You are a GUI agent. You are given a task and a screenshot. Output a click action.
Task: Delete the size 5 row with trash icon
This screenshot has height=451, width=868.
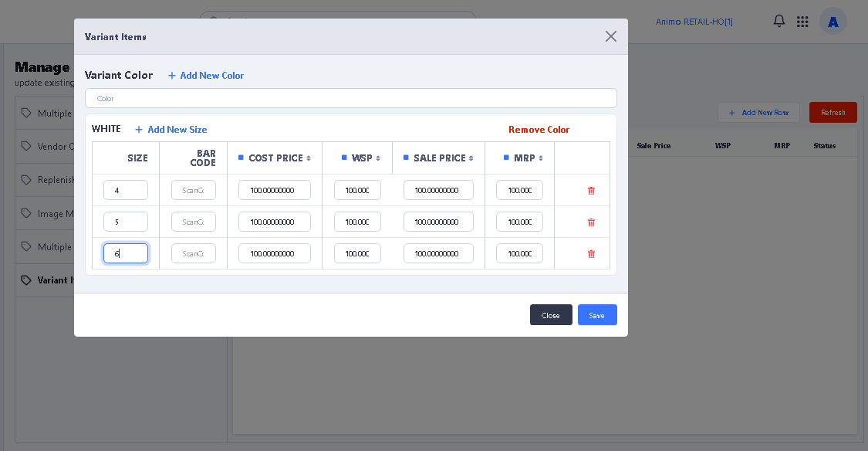[591, 222]
